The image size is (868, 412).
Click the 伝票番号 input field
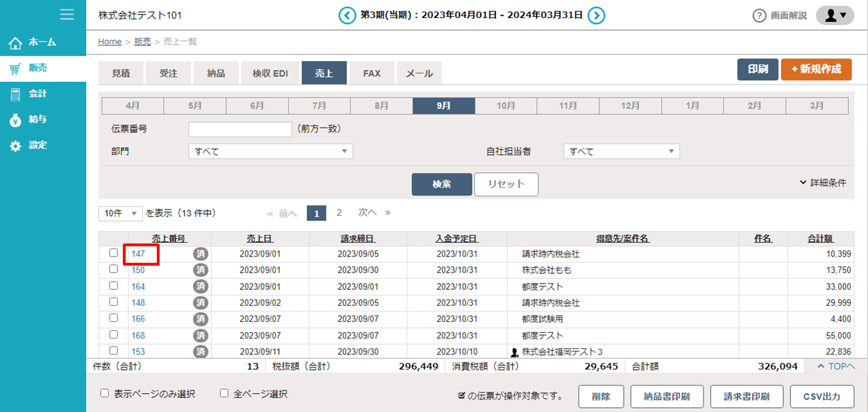240,129
